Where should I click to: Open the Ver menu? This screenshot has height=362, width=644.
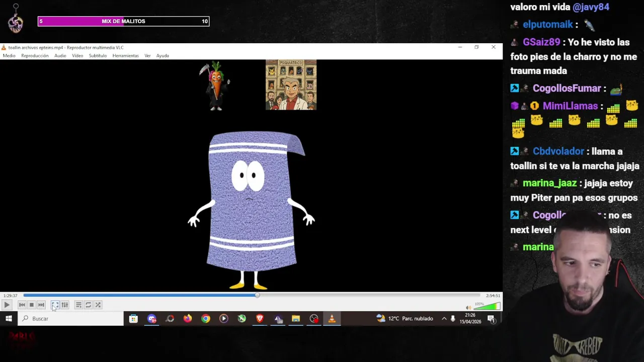point(147,56)
